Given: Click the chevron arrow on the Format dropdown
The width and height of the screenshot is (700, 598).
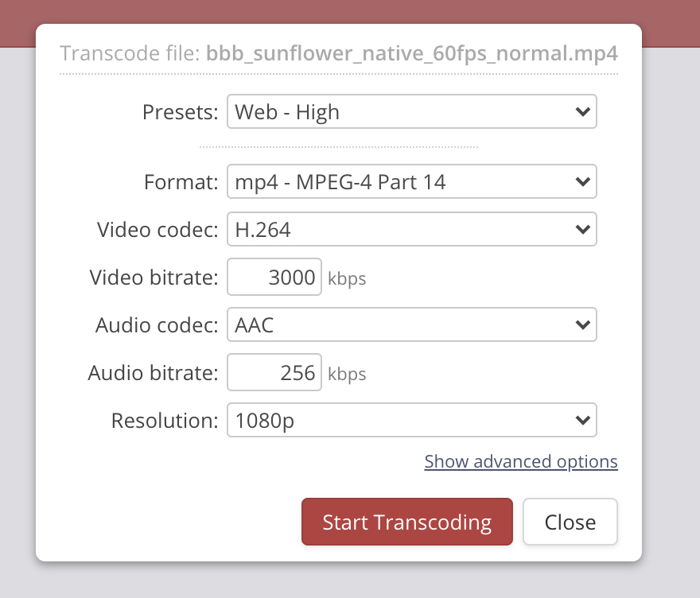Looking at the screenshot, I should tap(582, 182).
